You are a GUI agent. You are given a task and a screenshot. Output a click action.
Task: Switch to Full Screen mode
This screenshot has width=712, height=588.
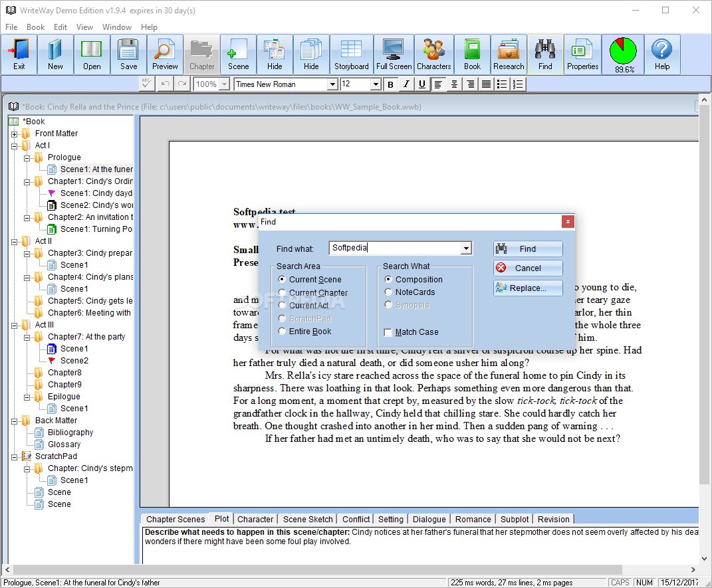(394, 54)
